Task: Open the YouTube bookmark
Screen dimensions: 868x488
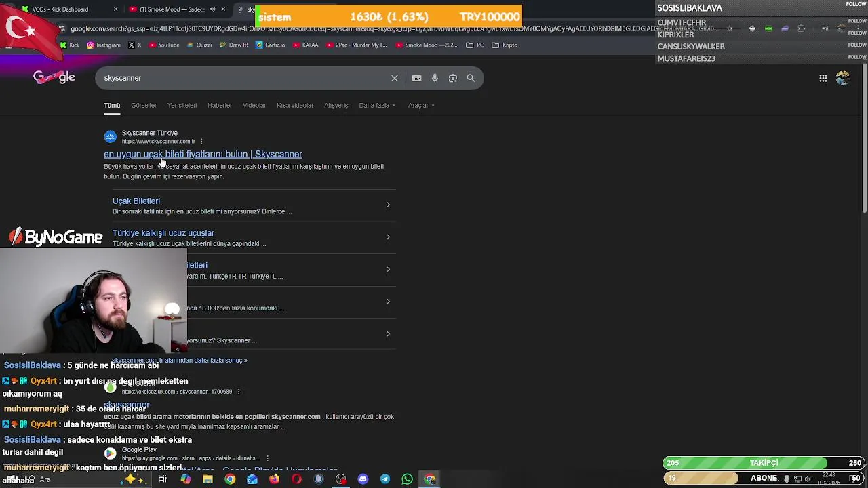Action: point(164,45)
